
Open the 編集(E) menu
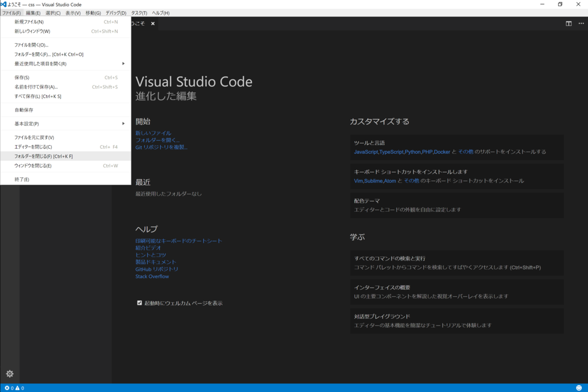pos(33,13)
